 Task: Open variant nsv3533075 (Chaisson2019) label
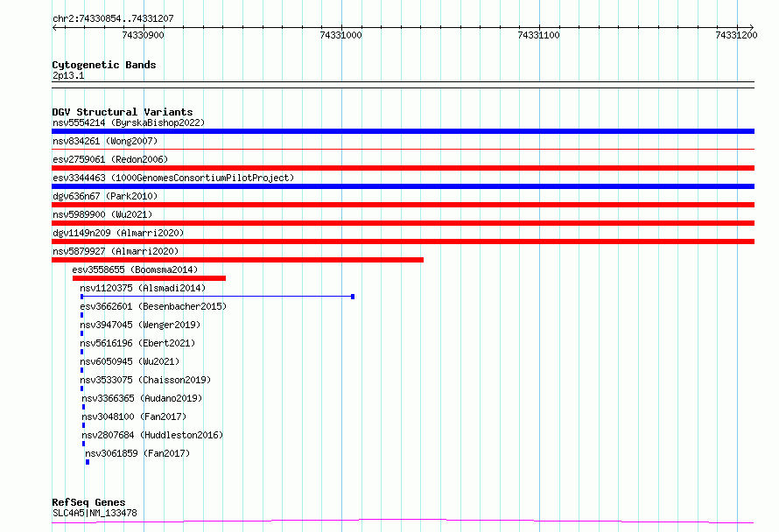pyautogui.click(x=145, y=380)
